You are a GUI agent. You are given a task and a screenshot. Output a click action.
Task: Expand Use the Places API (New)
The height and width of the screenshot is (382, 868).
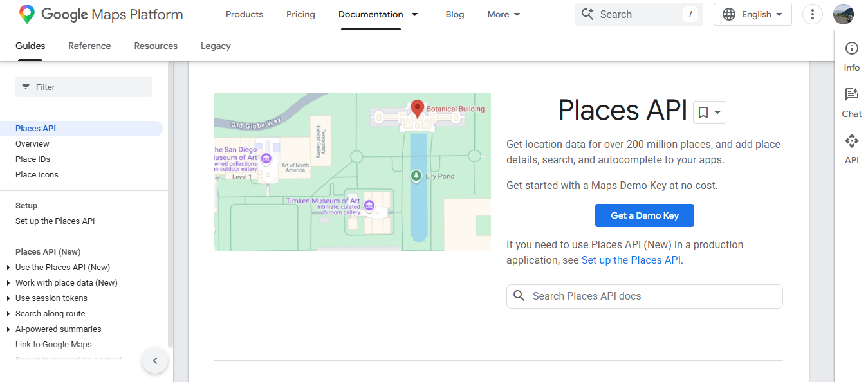pyautogui.click(x=8, y=268)
